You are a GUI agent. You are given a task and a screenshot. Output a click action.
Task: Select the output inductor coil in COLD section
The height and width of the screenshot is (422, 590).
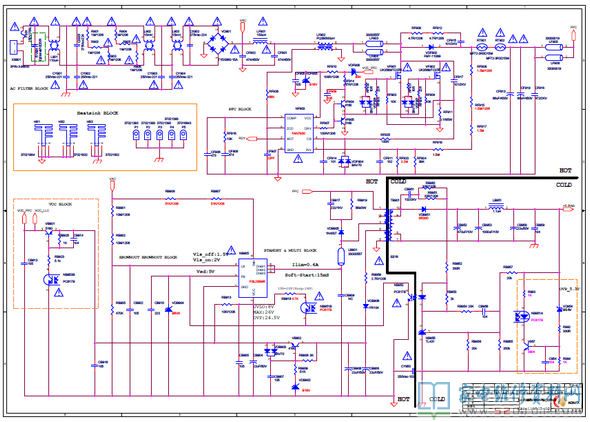coord(497,206)
